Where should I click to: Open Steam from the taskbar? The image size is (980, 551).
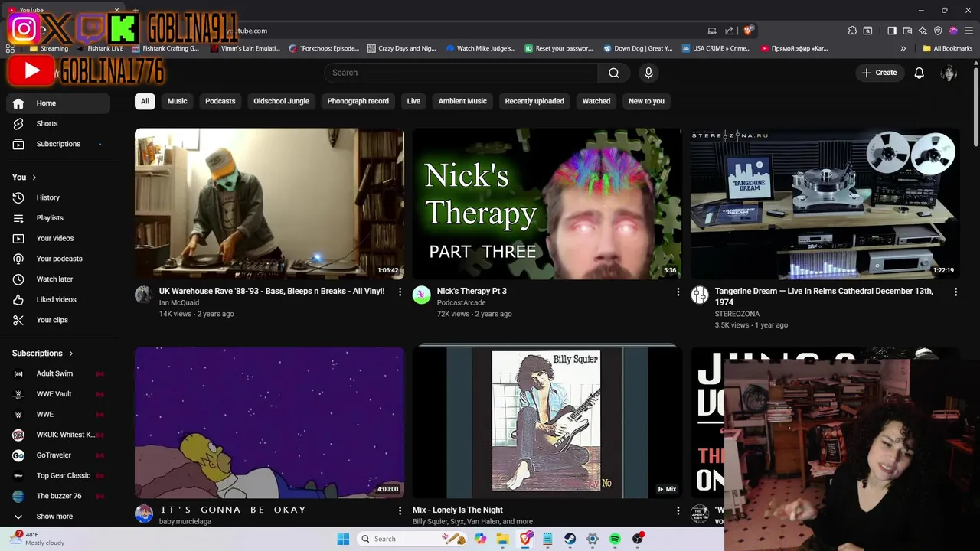pyautogui.click(x=570, y=539)
